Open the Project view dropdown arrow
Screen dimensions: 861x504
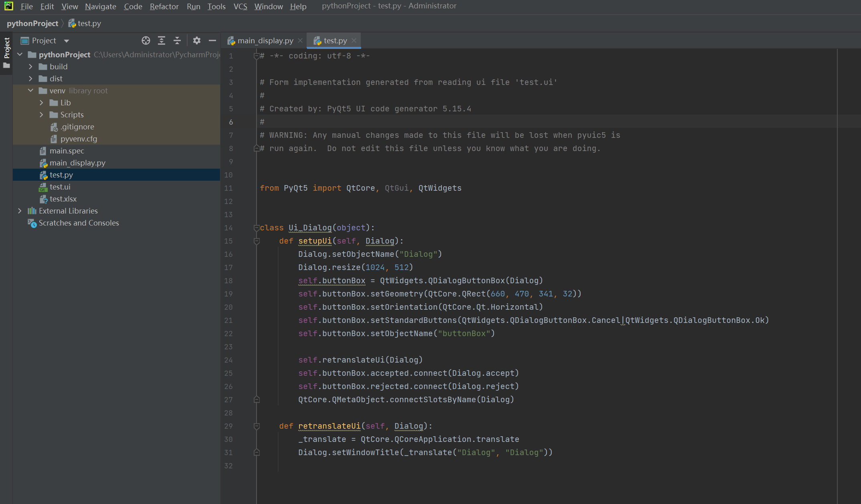tap(67, 41)
